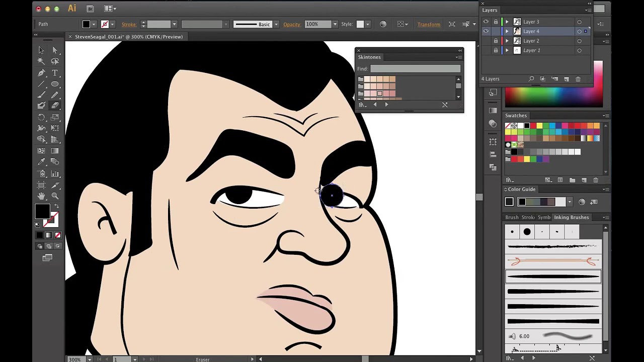
Task: Expand Layer 4 disclosure triangle
Action: [507, 31]
